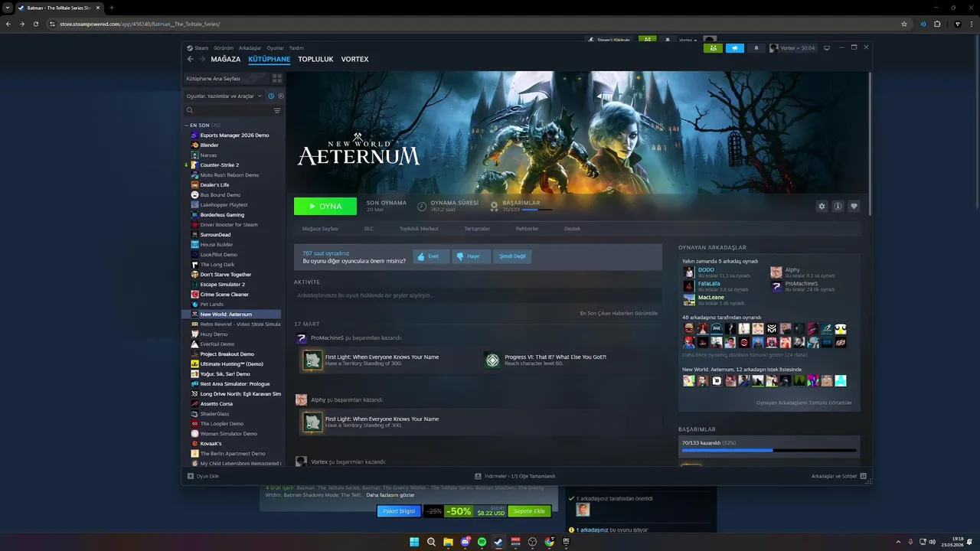The image size is (980, 551).
Task: Toggle ready-to-play filter icon in sidebar
Action: [x=280, y=96]
